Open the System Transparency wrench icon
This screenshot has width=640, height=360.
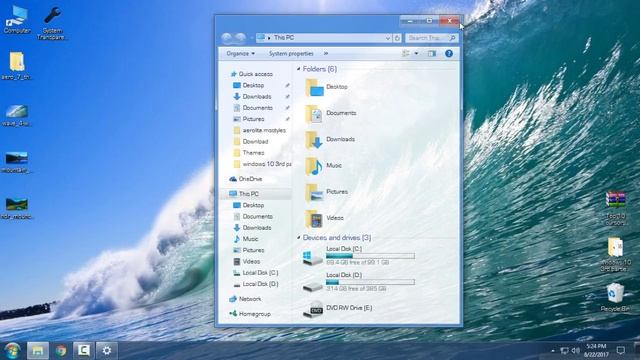pos(52,22)
